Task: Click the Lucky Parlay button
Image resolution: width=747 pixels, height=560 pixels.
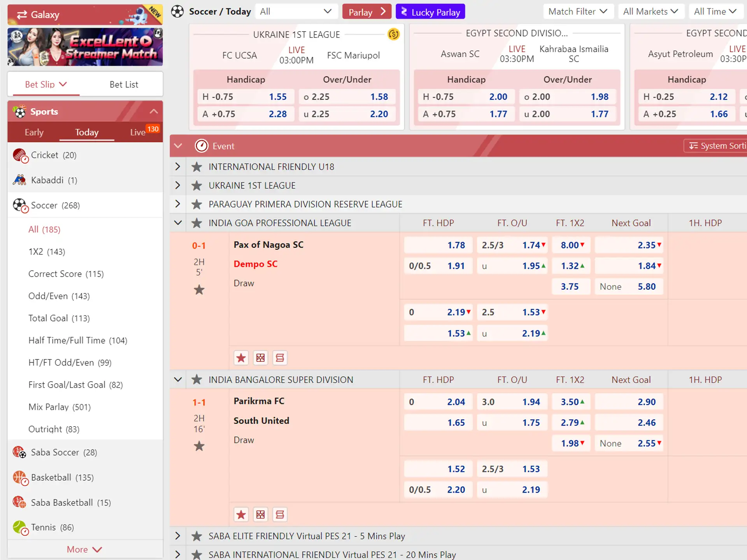Action: pos(430,12)
